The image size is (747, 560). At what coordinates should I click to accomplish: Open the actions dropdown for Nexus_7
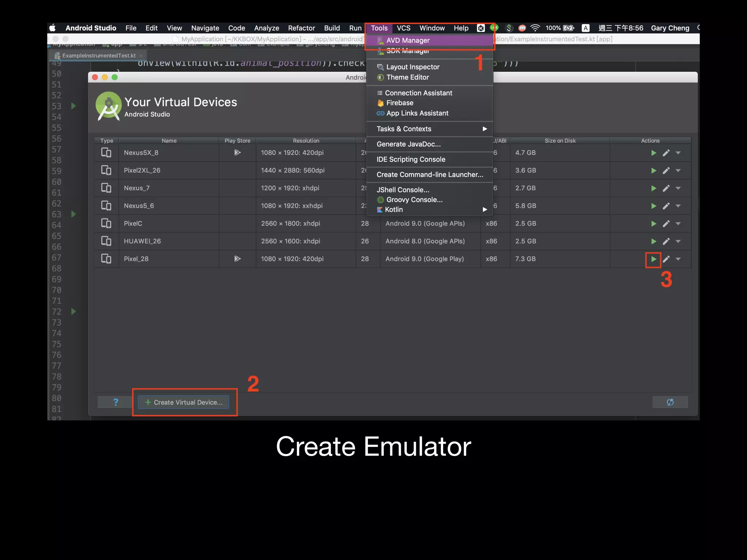678,188
